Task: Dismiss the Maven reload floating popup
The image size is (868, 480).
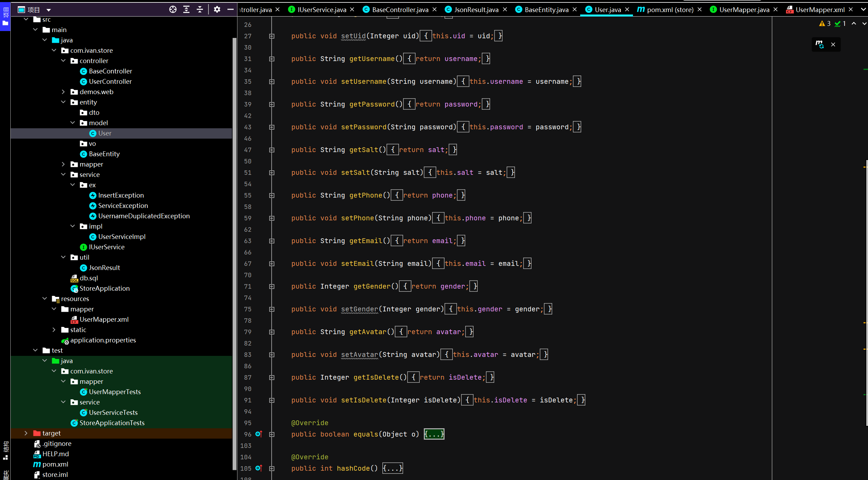Action: click(833, 44)
